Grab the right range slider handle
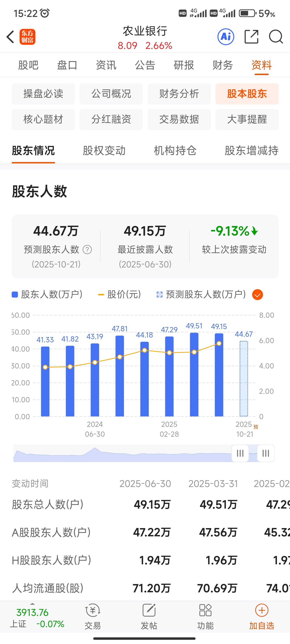 [x=266, y=453]
